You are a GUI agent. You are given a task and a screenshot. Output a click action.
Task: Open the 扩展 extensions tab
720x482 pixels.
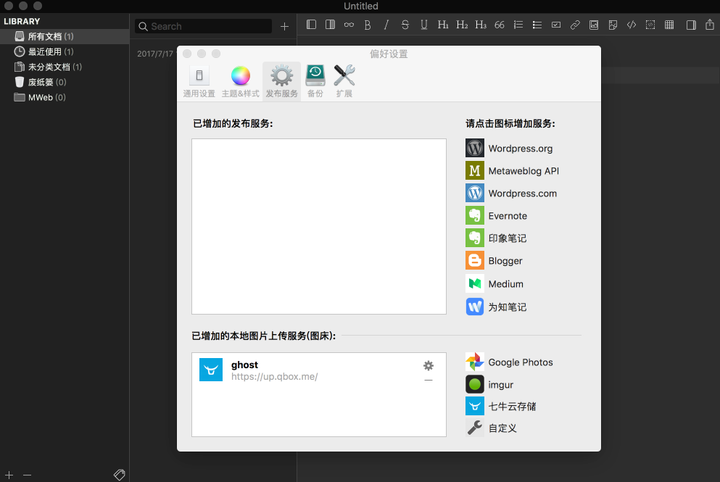(x=344, y=81)
